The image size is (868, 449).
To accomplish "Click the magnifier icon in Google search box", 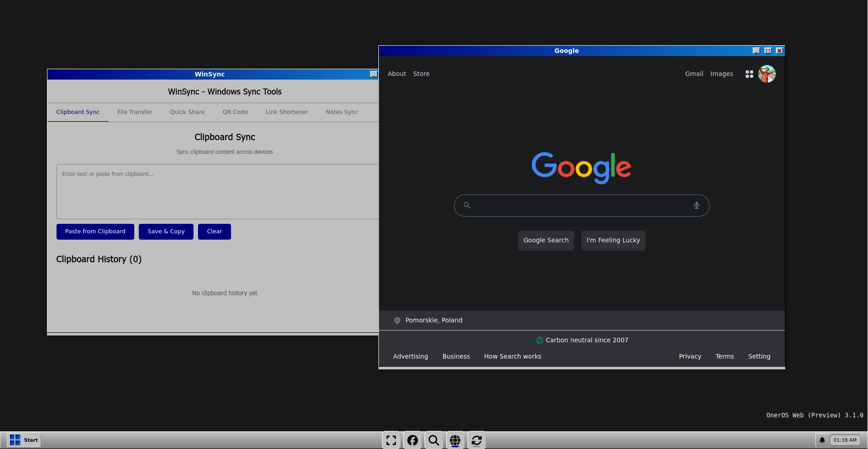I will tap(467, 205).
